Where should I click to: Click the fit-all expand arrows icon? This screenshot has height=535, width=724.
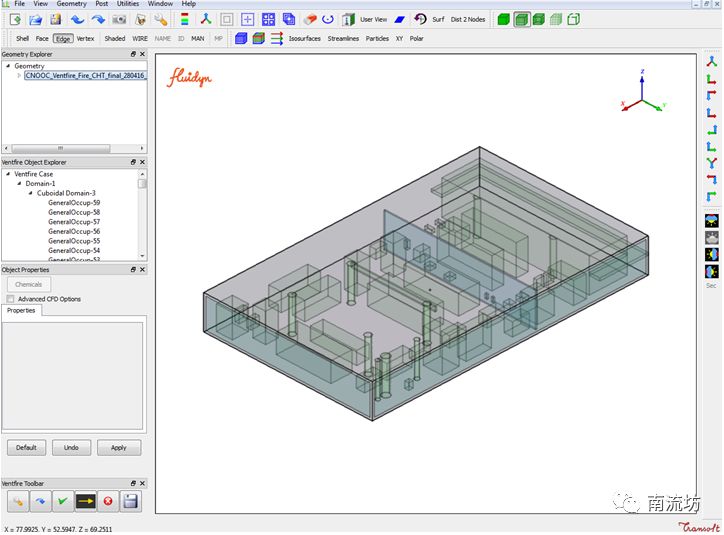(268, 19)
